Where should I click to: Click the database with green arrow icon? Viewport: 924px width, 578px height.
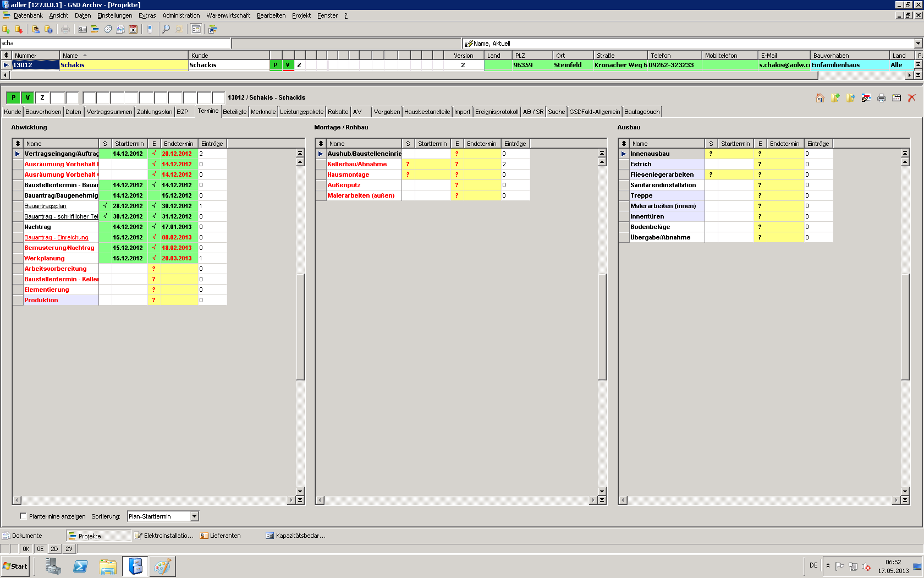coord(6,29)
